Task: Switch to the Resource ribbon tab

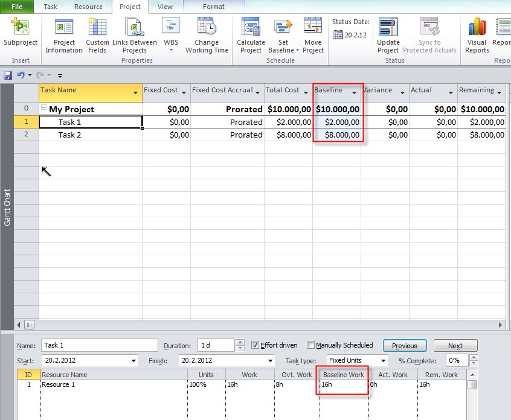Action: [x=88, y=7]
